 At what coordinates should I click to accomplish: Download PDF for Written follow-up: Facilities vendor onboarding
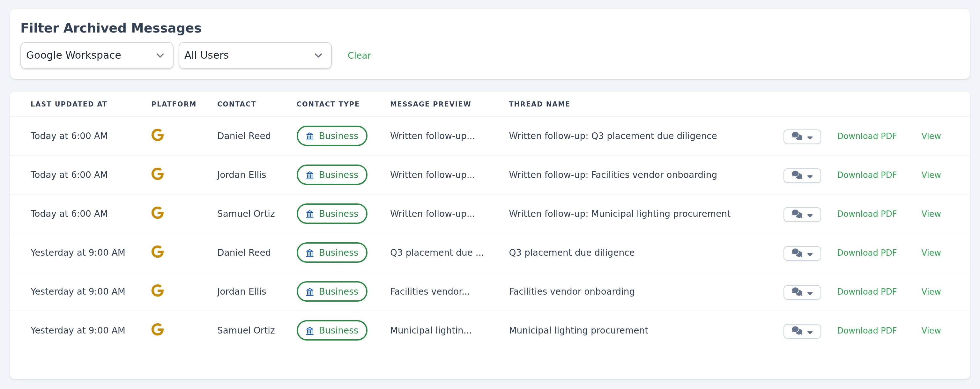867,175
